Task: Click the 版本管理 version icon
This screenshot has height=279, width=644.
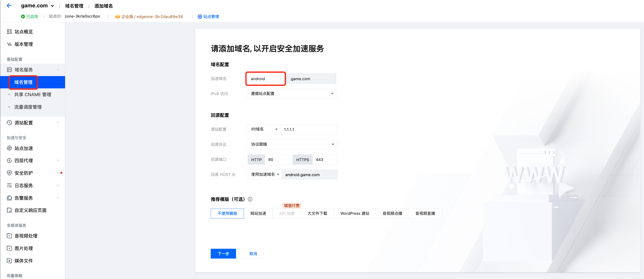Action: click(x=9, y=44)
